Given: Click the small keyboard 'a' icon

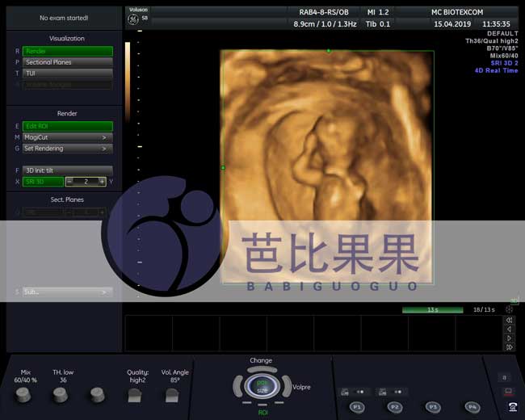Looking at the screenshot, I should click(x=504, y=378).
